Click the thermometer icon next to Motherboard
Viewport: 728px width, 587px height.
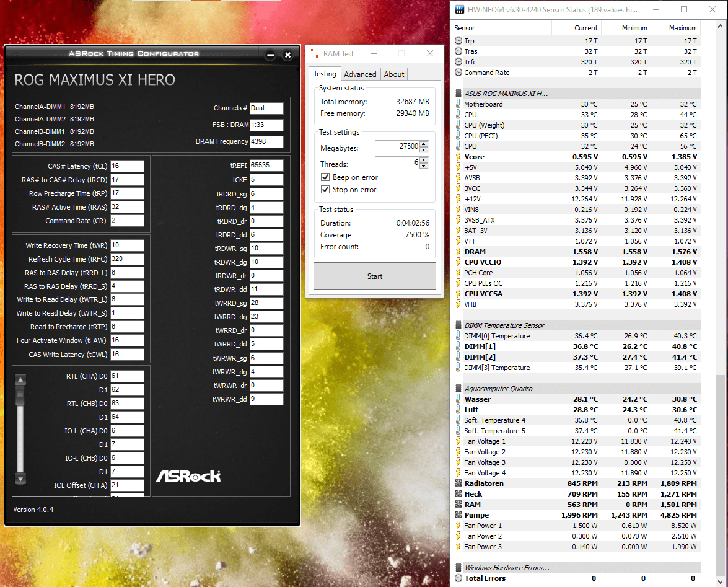pos(458,104)
